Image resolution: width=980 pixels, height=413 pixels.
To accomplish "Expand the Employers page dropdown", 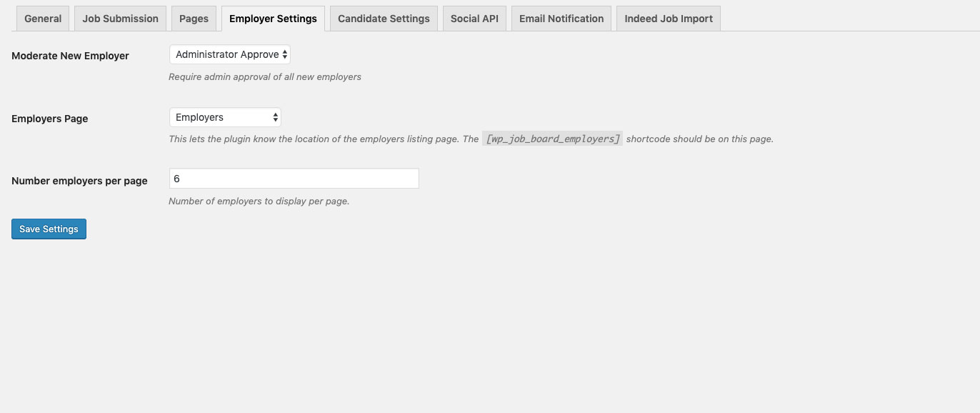I will (225, 117).
